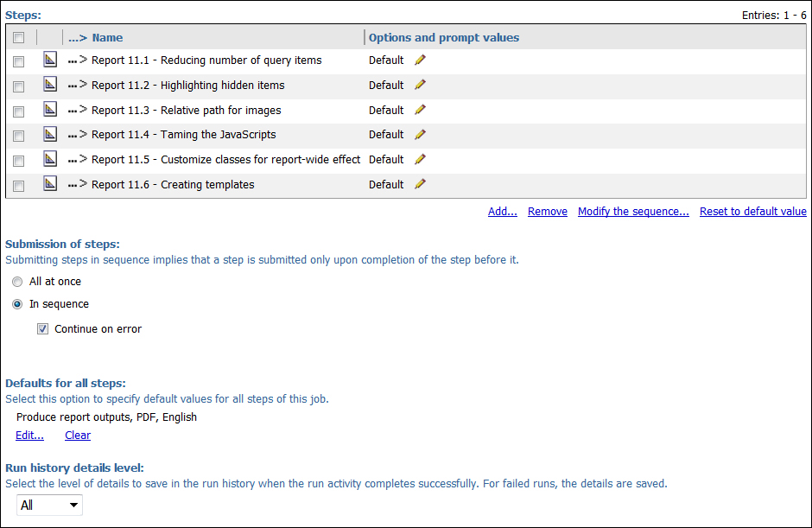Sort steps by the Name column header

click(x=107, y=38)
